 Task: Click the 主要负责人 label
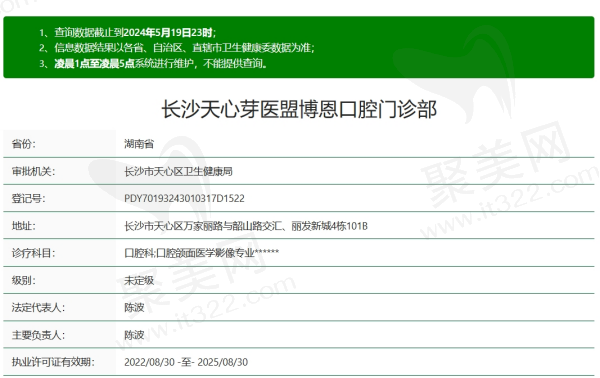tap(38, 335)
